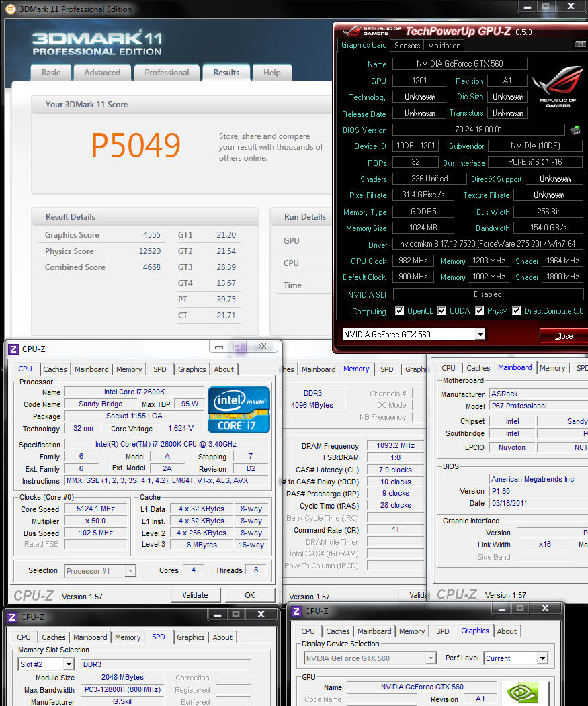Toggle the OpenCL checkbox in GPU-Z

tap(399, 310)
